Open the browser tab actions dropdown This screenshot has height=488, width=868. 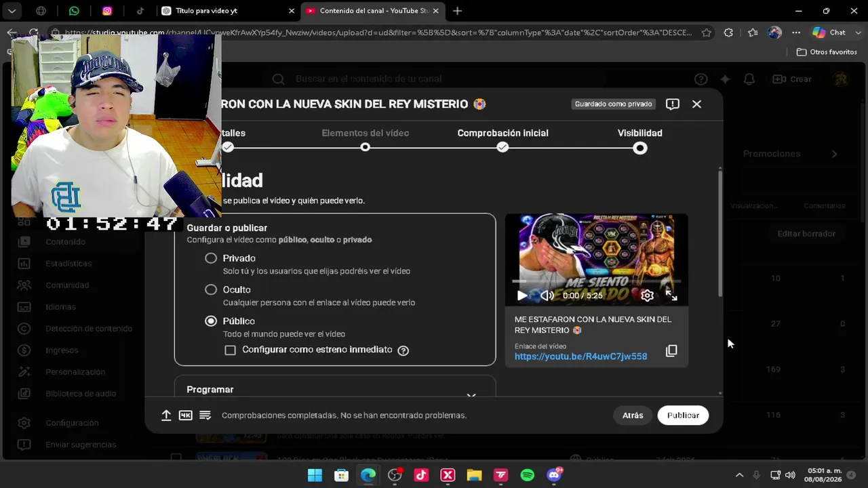(12, 11)
